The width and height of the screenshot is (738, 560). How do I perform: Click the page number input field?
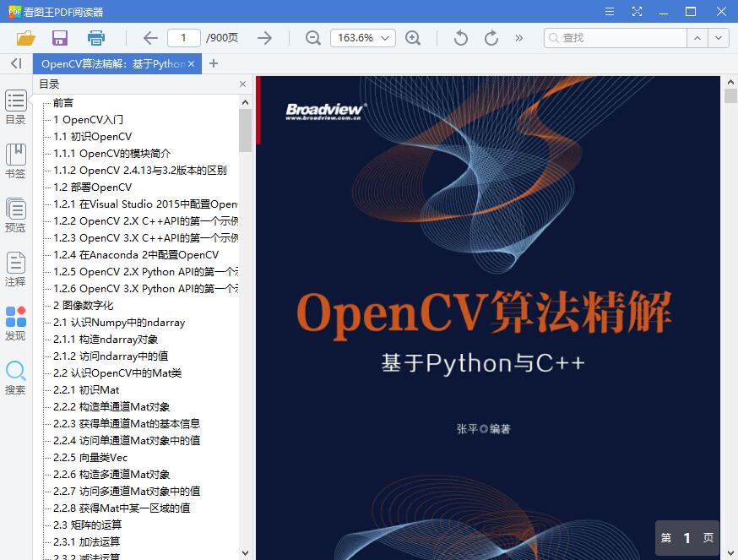tap(183, 38)
